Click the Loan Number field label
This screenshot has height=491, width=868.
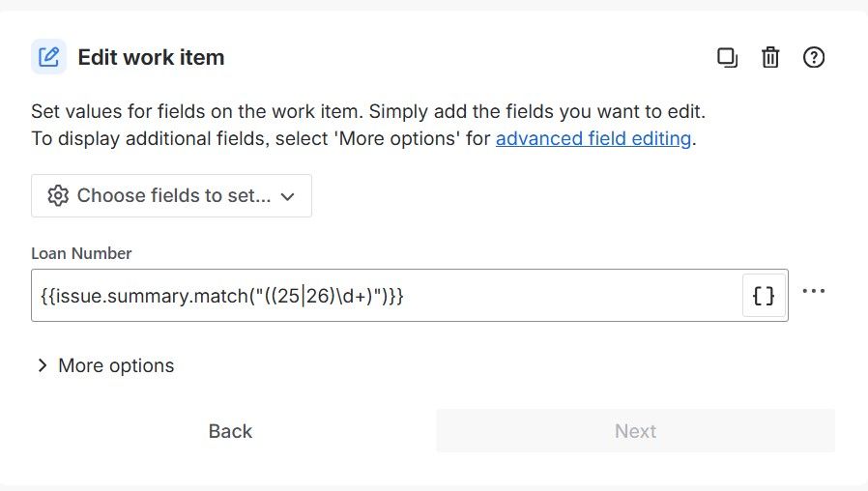tap(81, 253)
